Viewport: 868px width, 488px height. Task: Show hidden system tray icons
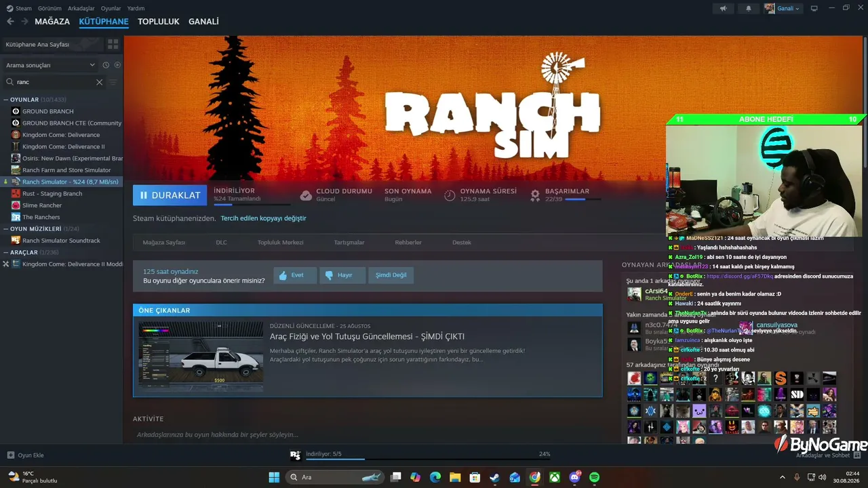(x=782, y=477)
